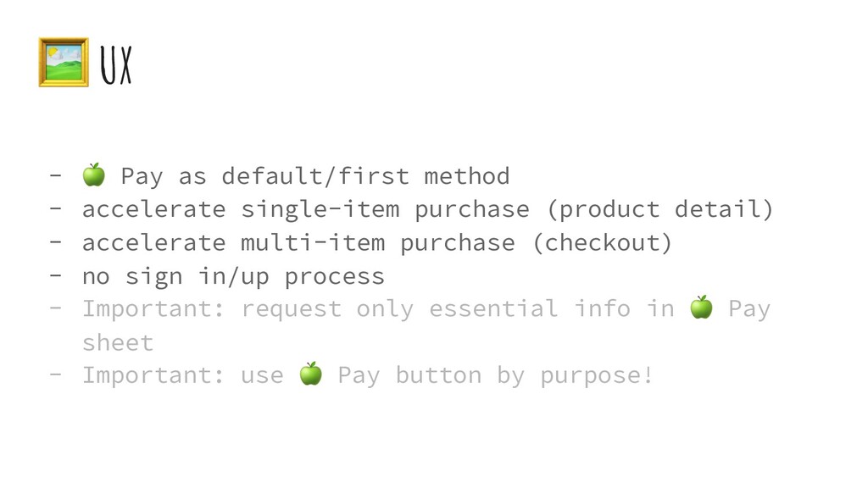Click 'no sign in/up process' line

[x=233, y=276]
